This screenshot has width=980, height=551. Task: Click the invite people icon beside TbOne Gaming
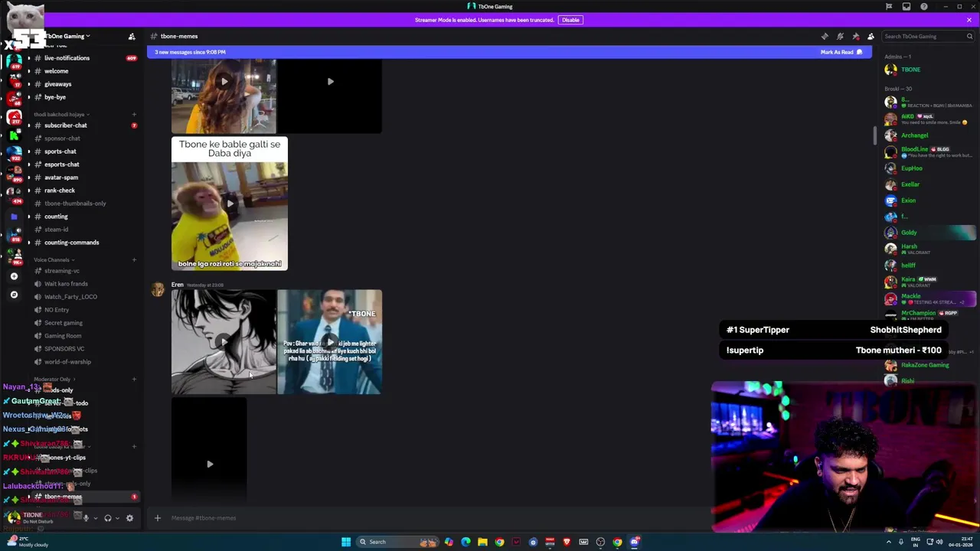132,36
